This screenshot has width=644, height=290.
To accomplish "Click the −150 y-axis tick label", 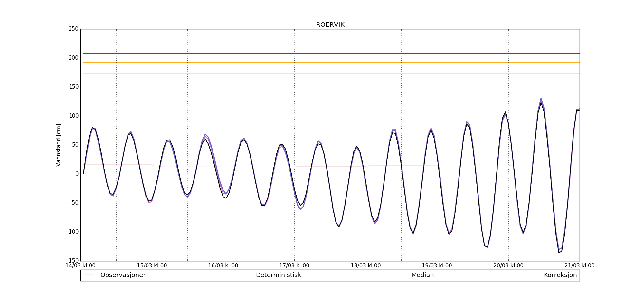I will [71, 261].
